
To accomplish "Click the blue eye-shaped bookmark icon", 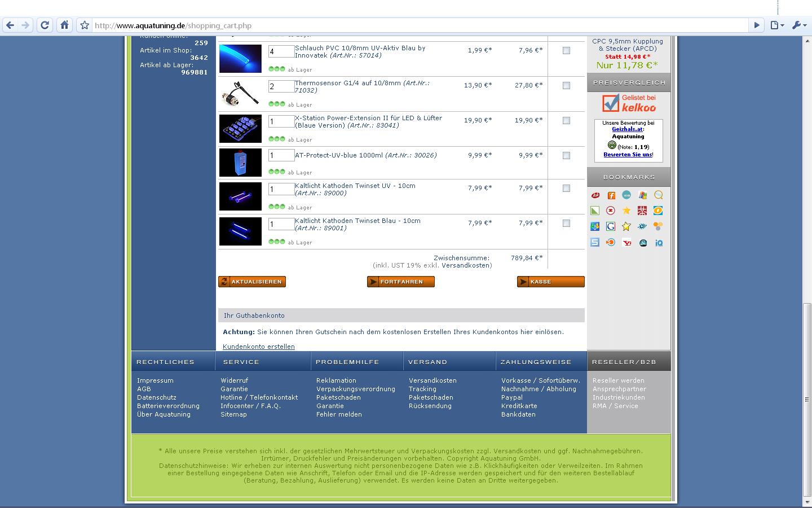I will tap(642, 226).
